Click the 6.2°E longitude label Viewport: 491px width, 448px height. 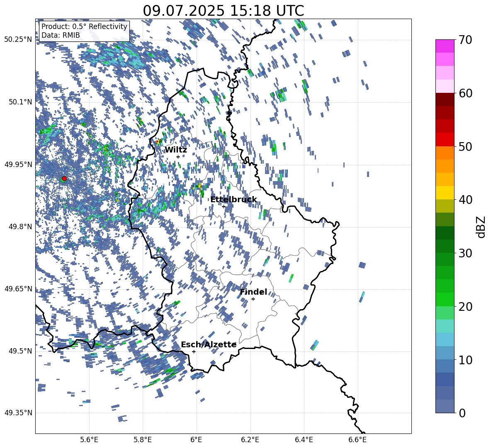pyautogui.click(x=250, y=440)
